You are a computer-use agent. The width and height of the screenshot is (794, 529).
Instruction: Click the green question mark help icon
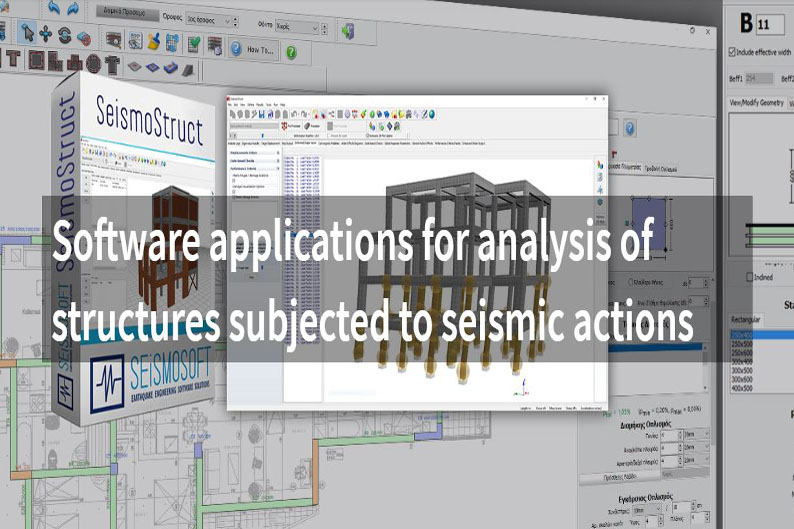point(291,52)
